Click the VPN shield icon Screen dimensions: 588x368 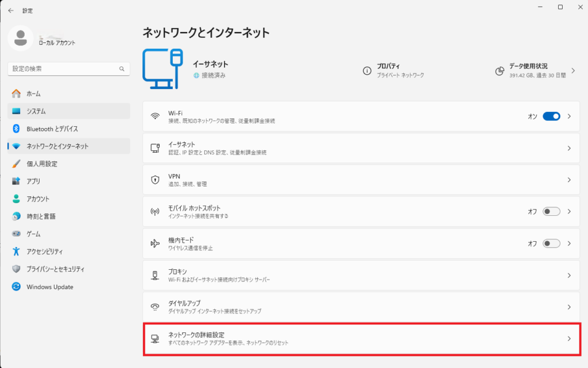click(x=154, y=180)
